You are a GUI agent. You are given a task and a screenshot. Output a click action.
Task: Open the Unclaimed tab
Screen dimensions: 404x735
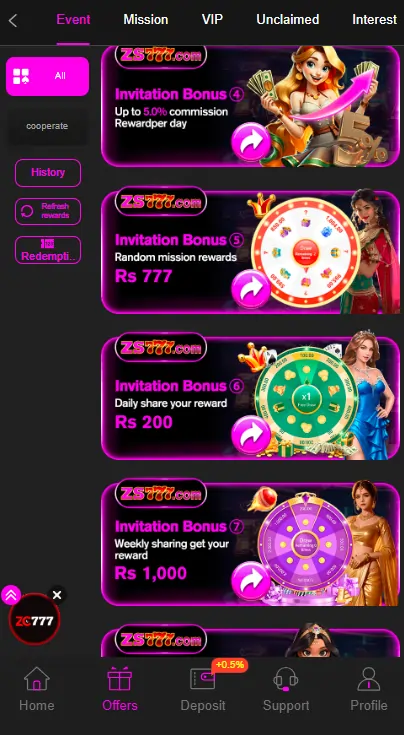tap(288, 20)
